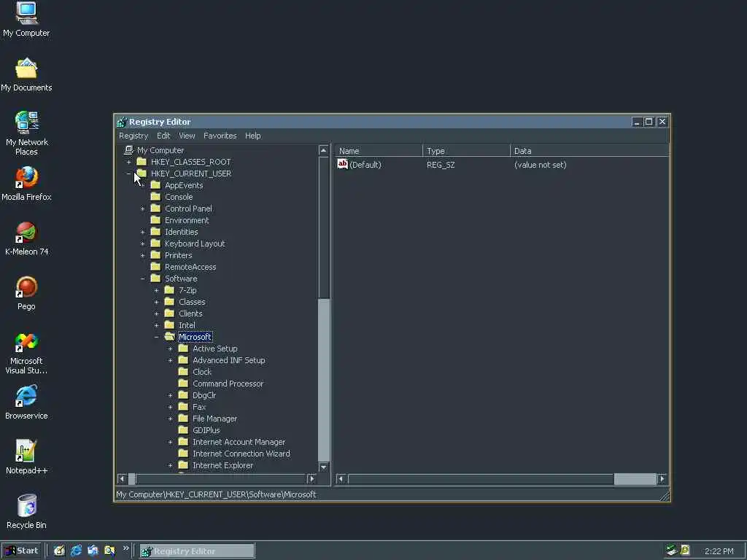Select the RemoteAccess key

(190, 267)
